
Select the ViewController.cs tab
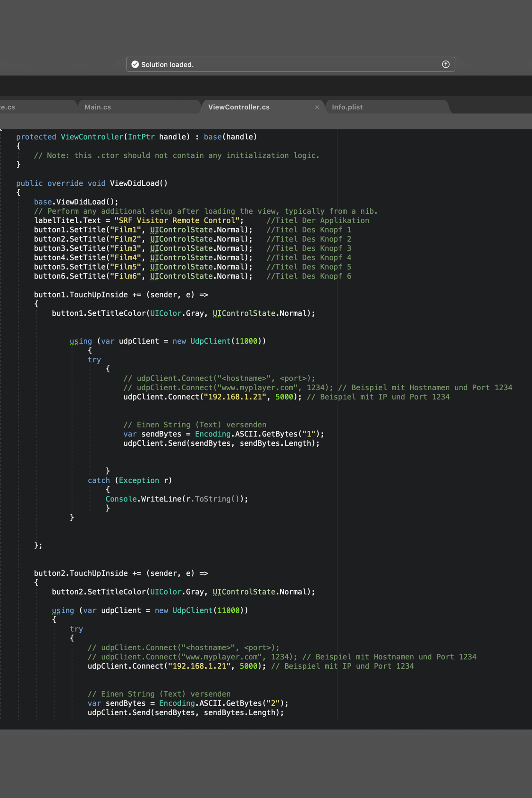click(239, 107)
